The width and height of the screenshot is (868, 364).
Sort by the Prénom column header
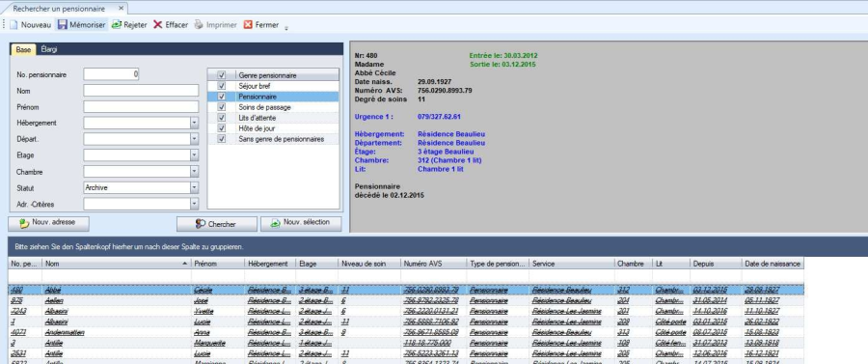(218, 265)
